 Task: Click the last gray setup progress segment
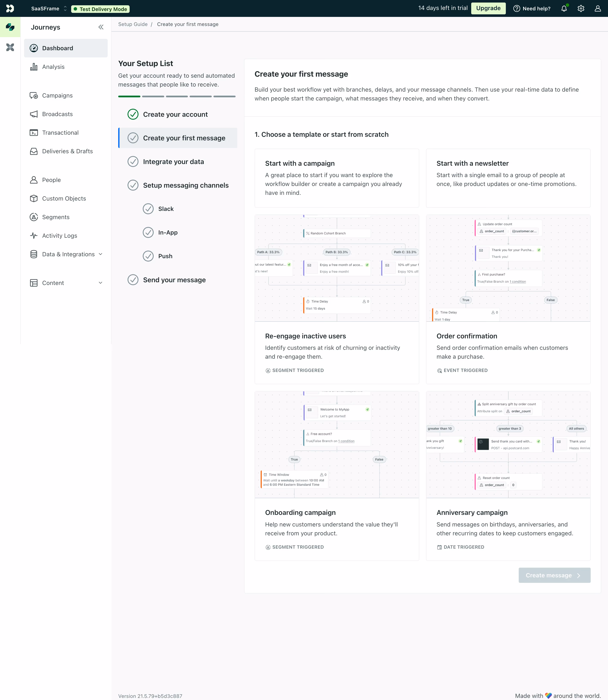[224, 97]
